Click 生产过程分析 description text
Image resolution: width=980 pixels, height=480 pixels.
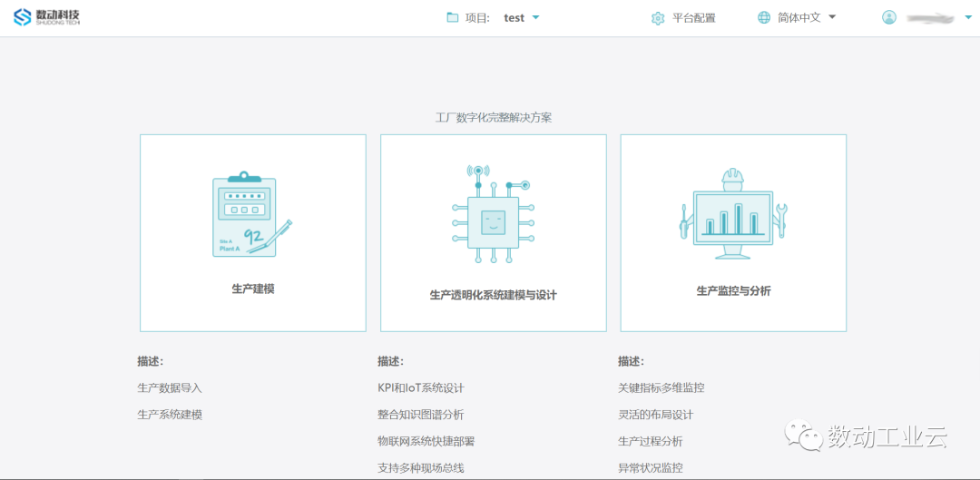(650, 441)
